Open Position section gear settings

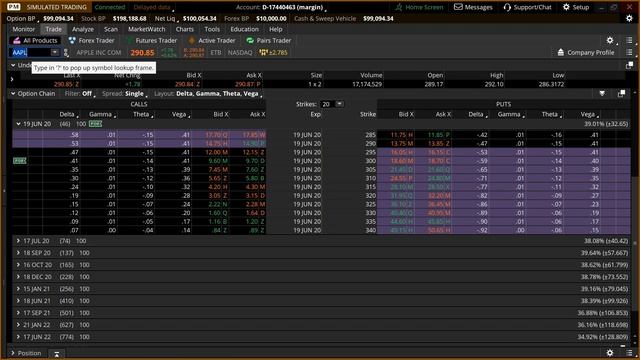click(x=610, y=353)
